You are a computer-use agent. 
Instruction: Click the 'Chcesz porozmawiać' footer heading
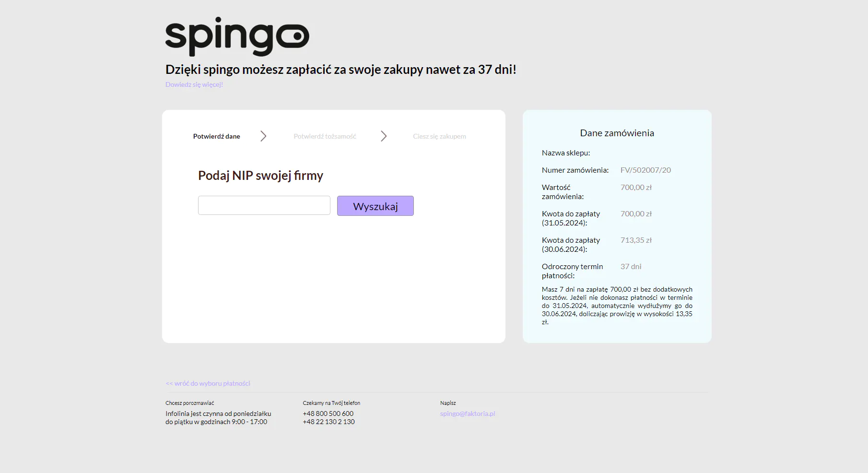[190, 403]
